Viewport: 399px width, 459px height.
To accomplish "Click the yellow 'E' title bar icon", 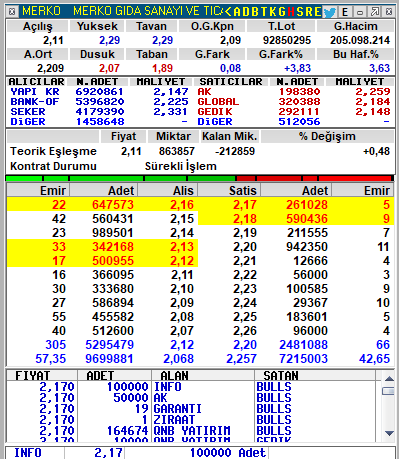I will 317,12.
